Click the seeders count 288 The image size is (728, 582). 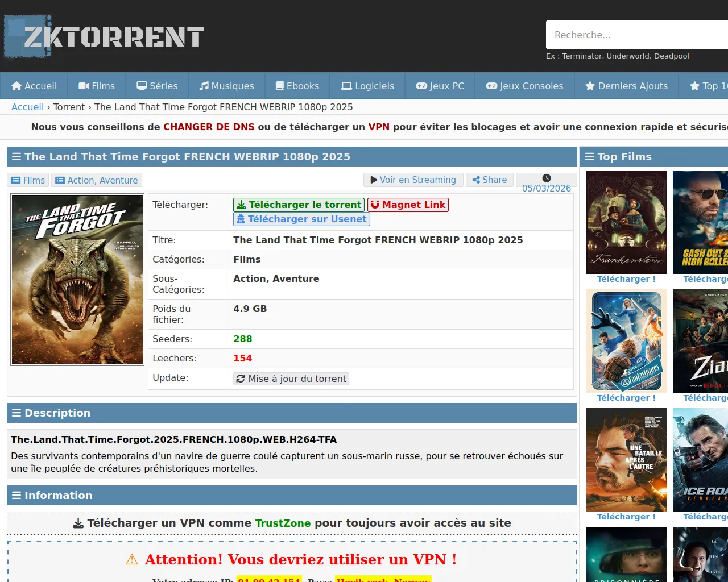coord(243,339)
